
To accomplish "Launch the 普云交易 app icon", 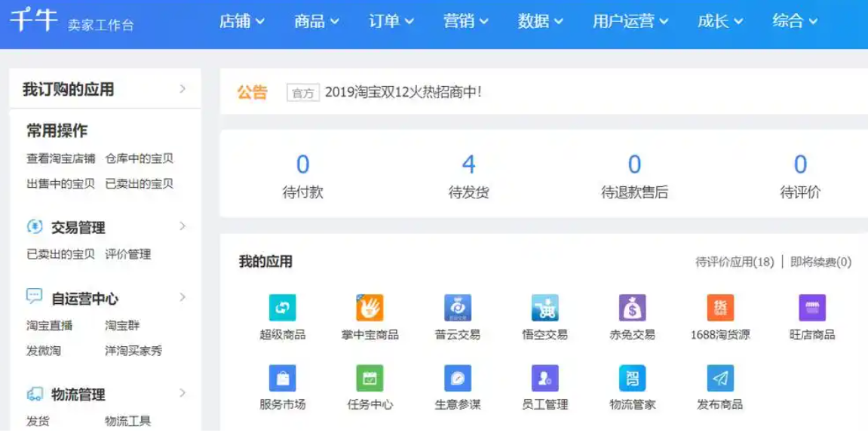I will (x=457, y=308).
